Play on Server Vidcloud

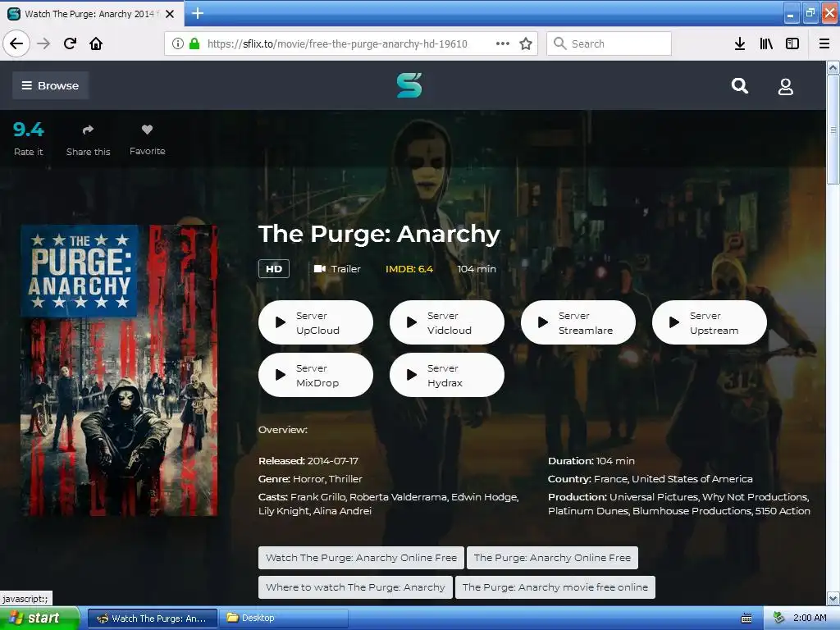(447, 322)
